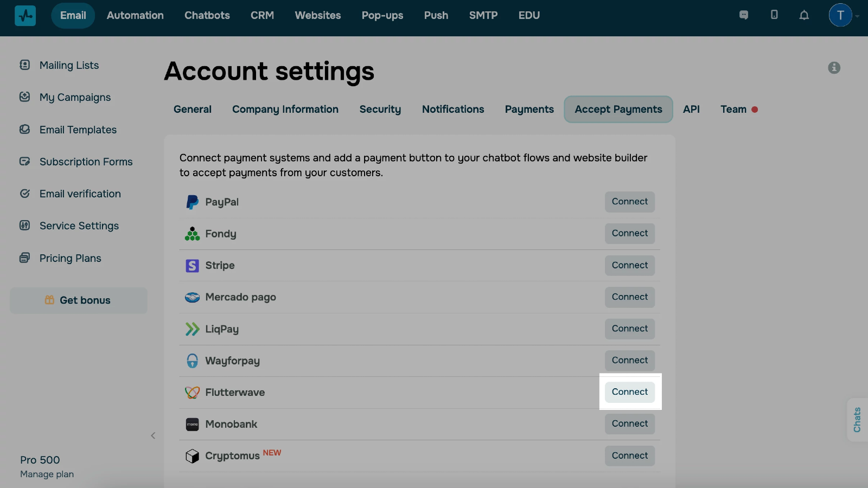Click the SendPulse logo icon
Image resolution: width=868 pixels, height=488 pixels.
tap(25, 16)
